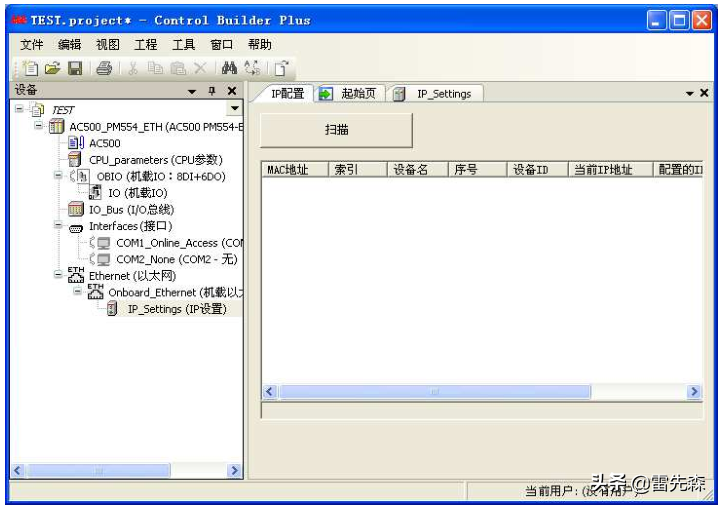Image resolution: width=720 pixels, height=507 pixels.
Task: Pin the 设备 panel with pushpin icon
Action: [212, 91]
